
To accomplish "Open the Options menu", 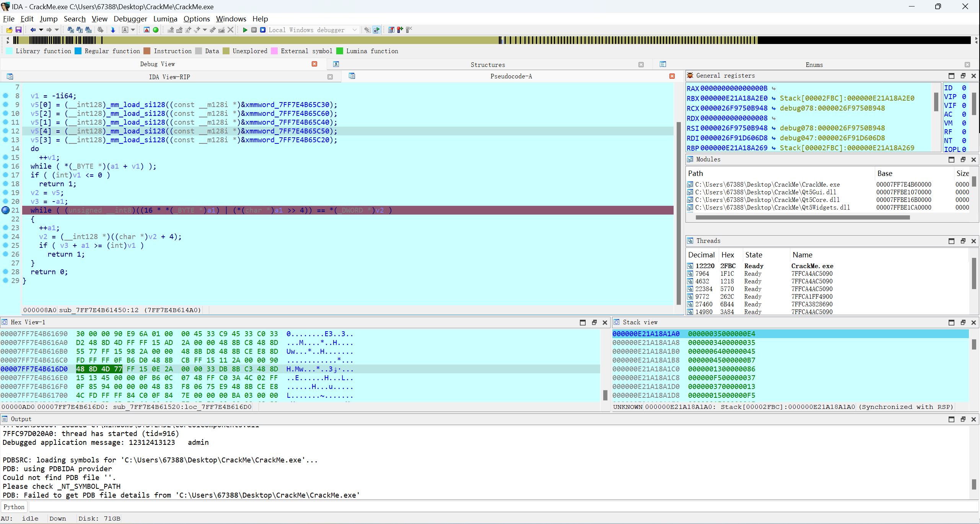I will [x=197, y=19].
